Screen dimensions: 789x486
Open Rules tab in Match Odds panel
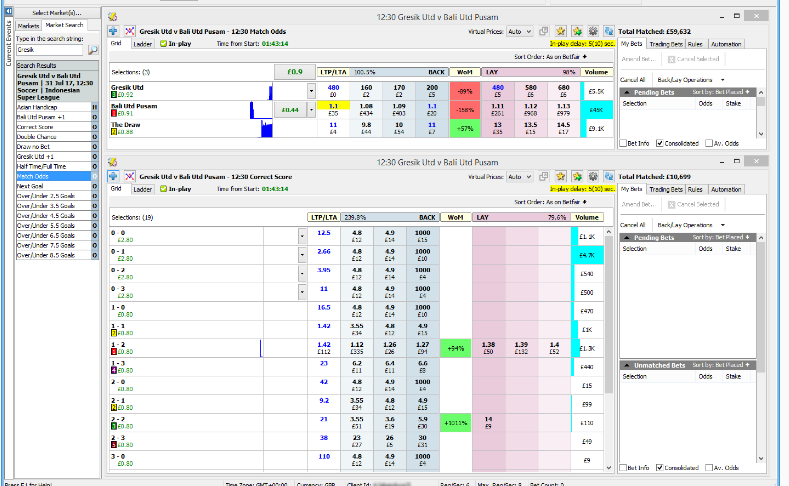tap(695, 44)
